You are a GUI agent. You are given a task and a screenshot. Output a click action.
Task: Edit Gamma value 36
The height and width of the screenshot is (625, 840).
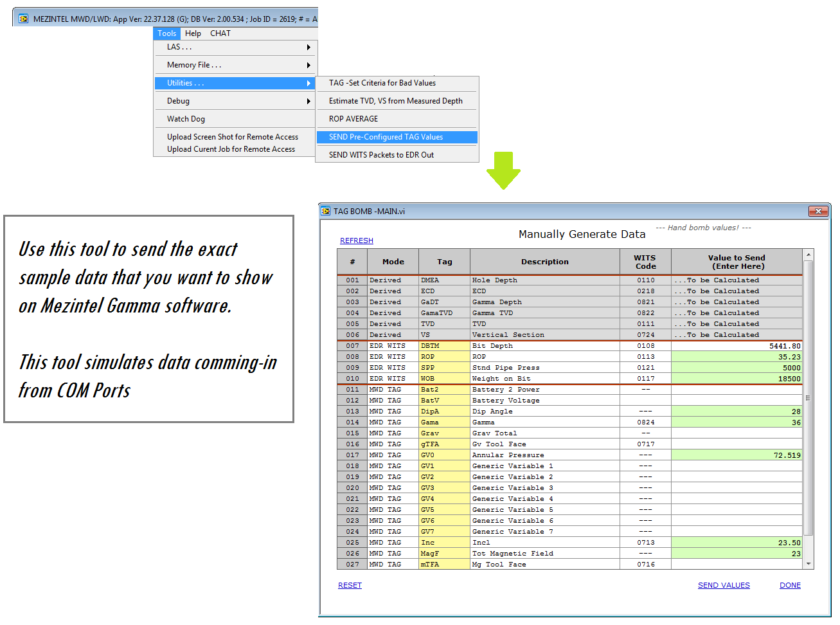point(737,422)
